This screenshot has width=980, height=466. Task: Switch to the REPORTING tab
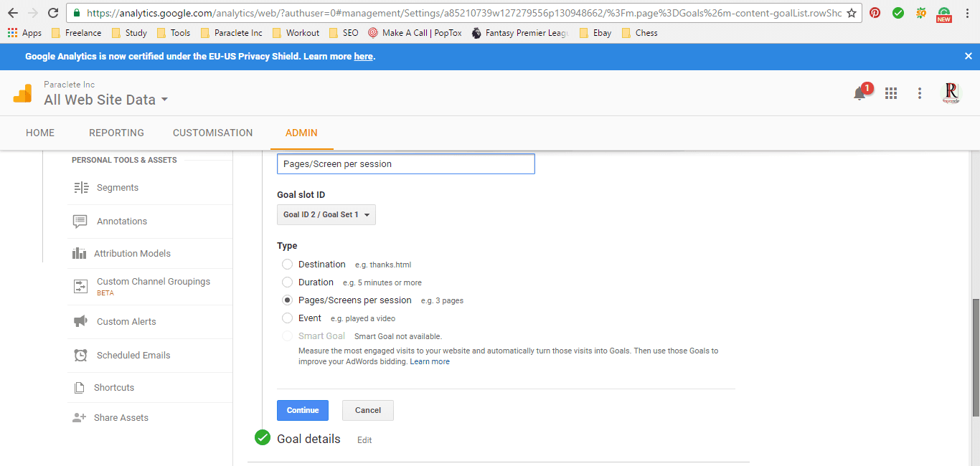point(116,133)
